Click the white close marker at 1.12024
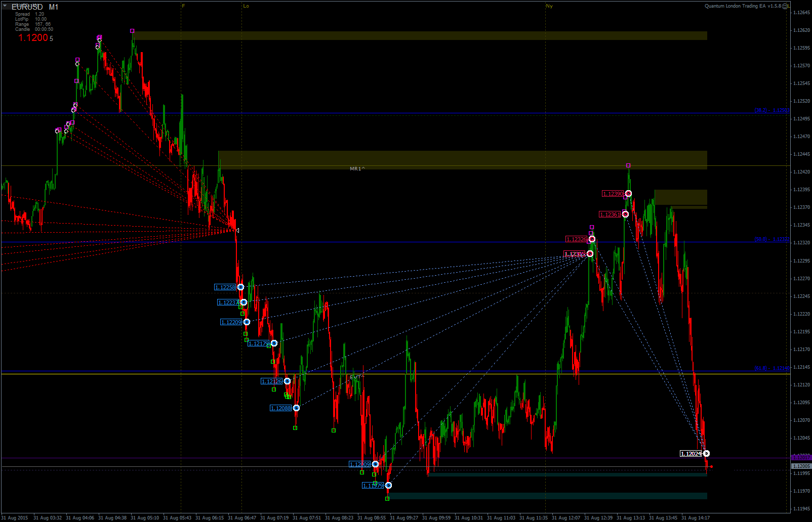This screenshot has height=522, width=812. pos(706,454)
